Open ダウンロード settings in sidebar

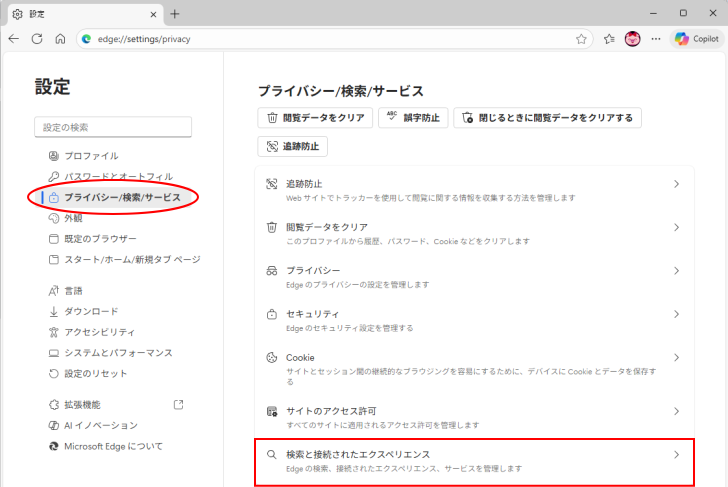click(91, 311)
